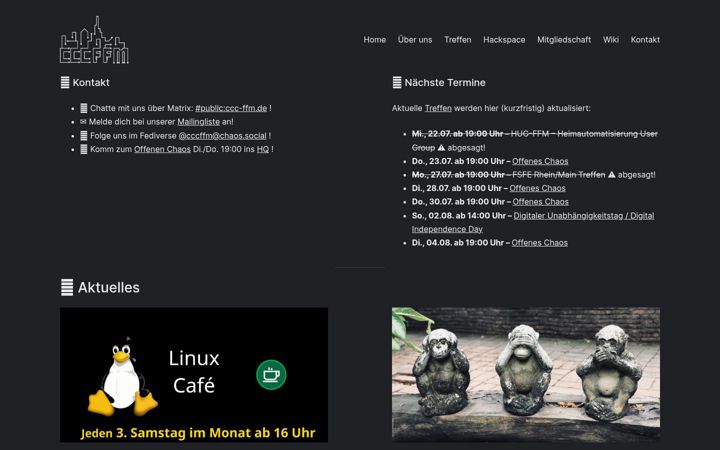Click the So., 02.08. ab 14:00 Uhr date
Viewport: 720px width, 450px height.
[x=459, y=216]
